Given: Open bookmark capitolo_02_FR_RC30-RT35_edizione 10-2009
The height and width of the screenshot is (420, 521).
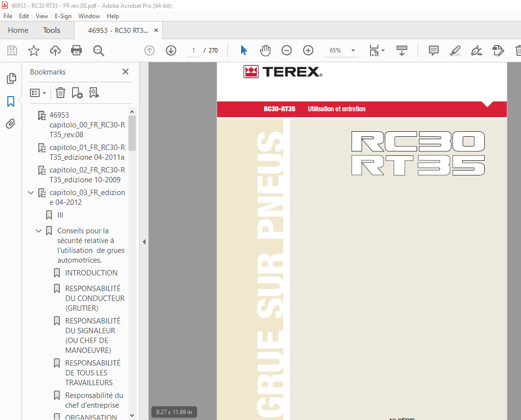Looking at the screenshot, I should point(87,175).
